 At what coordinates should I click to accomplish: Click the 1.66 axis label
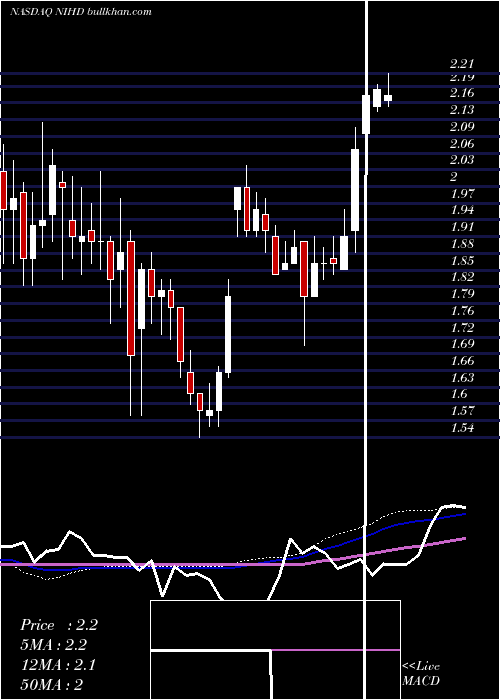(462, 361)
